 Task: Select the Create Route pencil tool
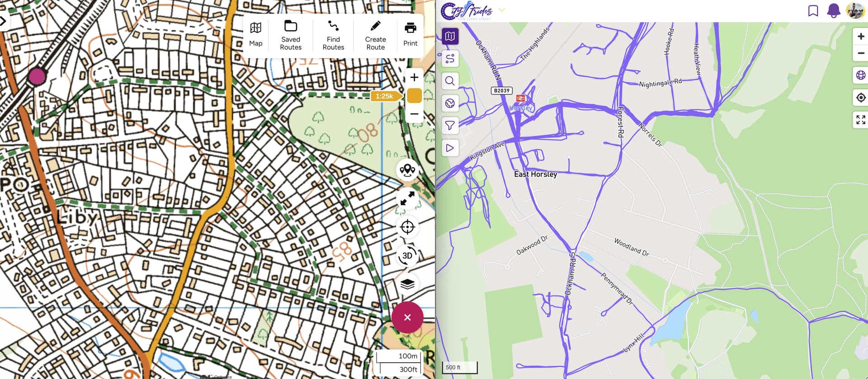pyautogui.click(x=375, y=35)
